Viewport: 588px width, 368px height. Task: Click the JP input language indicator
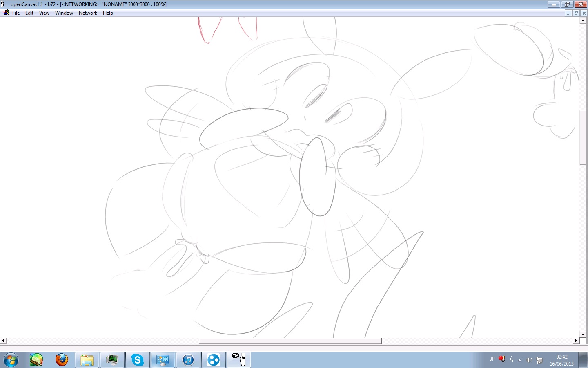point(492,359)
